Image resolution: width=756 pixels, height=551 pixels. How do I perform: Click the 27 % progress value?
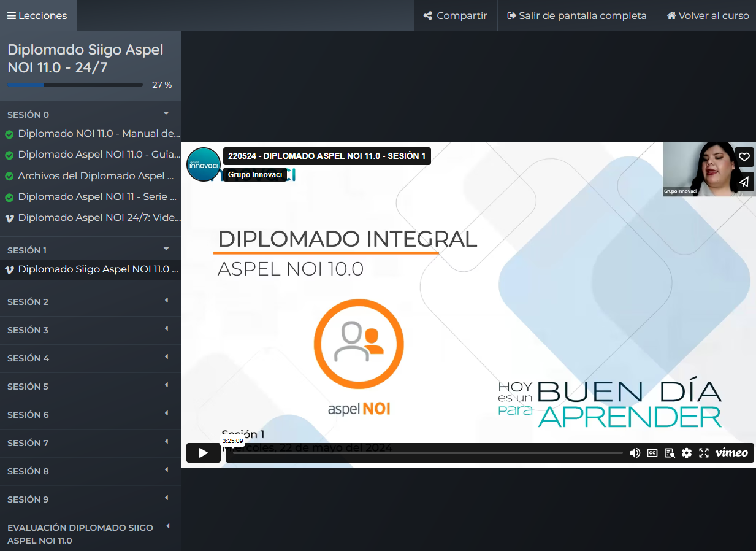pyautogui.click(x=162, y=85)
